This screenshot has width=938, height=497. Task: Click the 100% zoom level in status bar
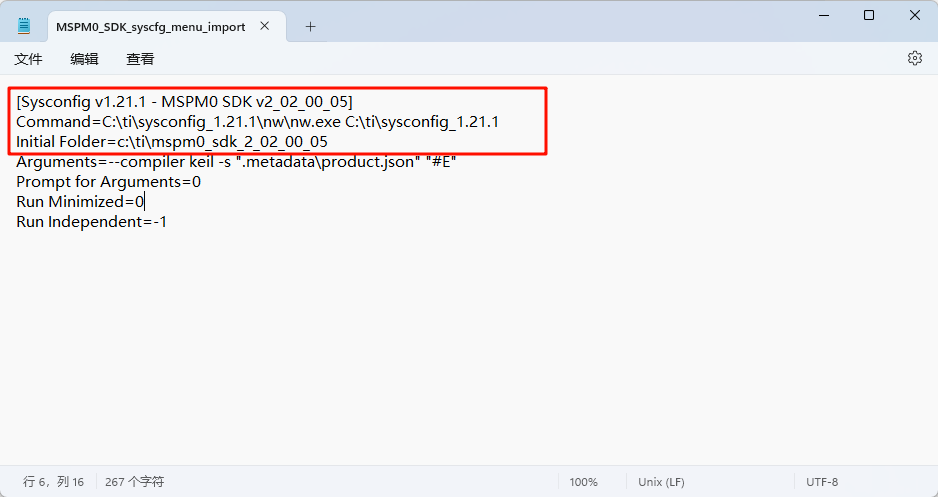click(x=583, y=482)
